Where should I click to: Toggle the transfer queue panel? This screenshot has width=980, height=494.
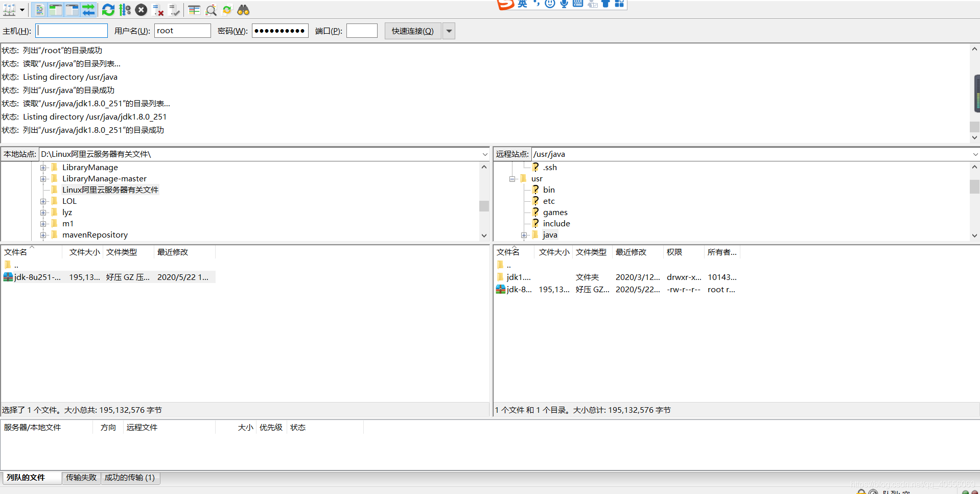click(88, 10)
